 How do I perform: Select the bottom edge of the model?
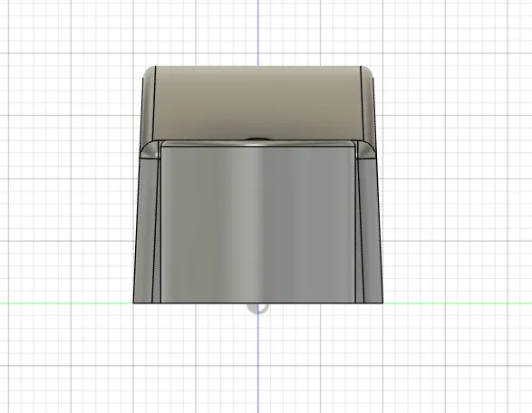click(x=258, y=303)
